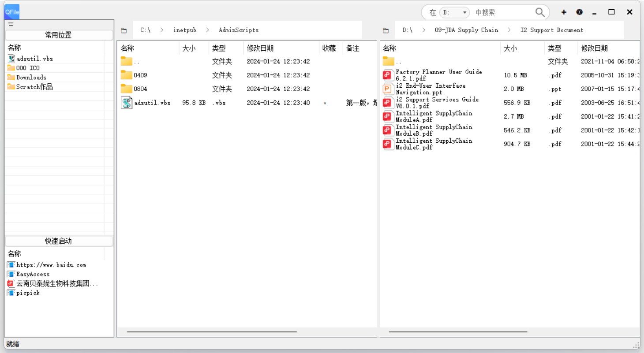644x353 pixels.
Task: Click the search input field
Action: (503, 12)
